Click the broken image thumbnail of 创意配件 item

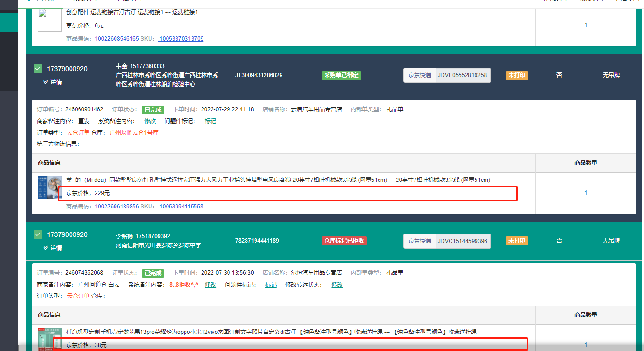click(50, 20)
